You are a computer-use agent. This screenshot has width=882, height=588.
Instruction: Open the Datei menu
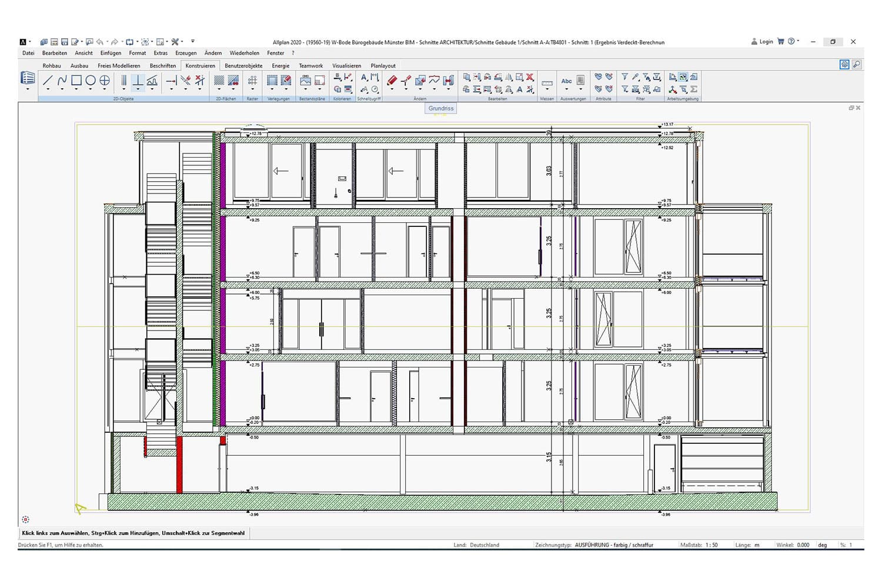click(28, 53)
